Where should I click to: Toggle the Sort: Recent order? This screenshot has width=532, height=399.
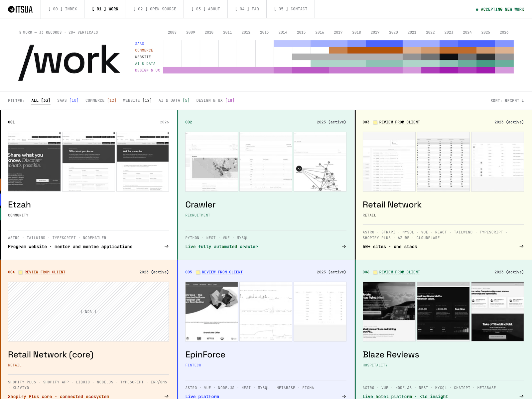[x=507, y=101]
